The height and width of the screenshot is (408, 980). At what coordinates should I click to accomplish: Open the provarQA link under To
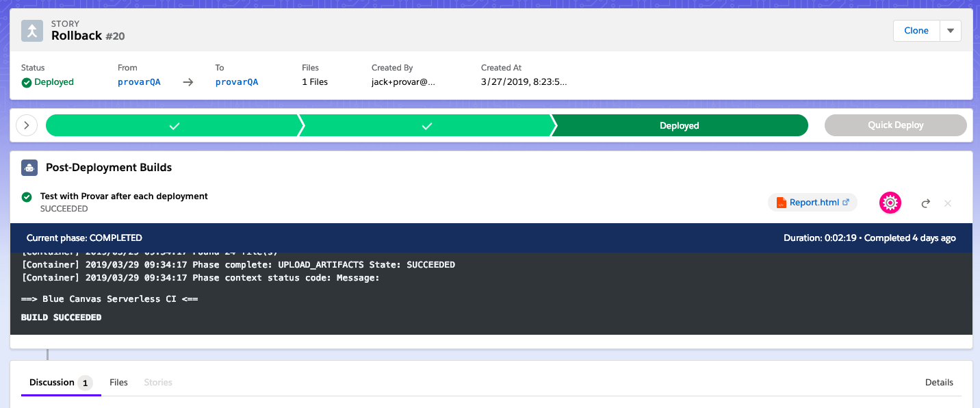[x=237, y=82]
